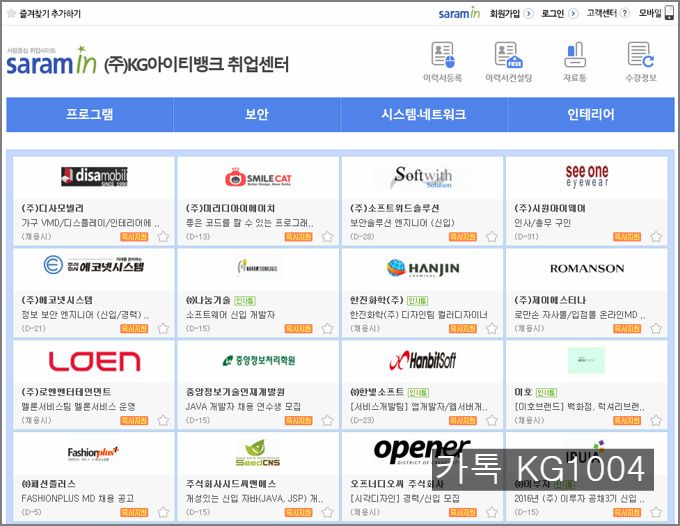680x526 pixels.
Task: Click the 이력서등록 resume register icon
Action: coord(443,55)
